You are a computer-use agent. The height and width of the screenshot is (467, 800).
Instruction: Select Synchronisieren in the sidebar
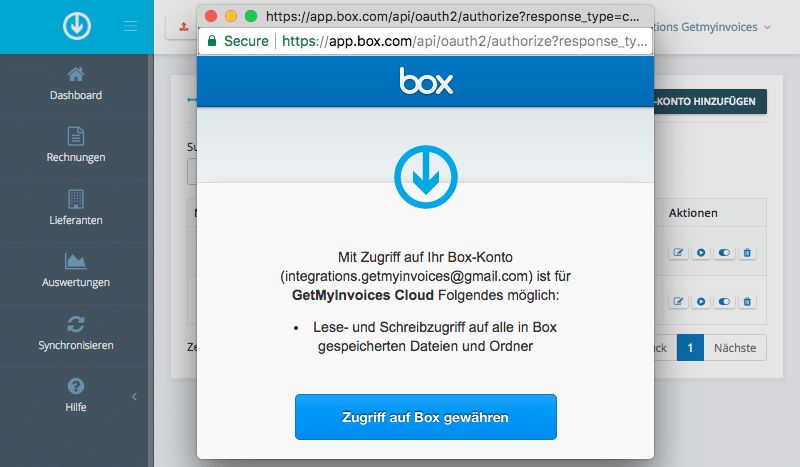[76, 334]
